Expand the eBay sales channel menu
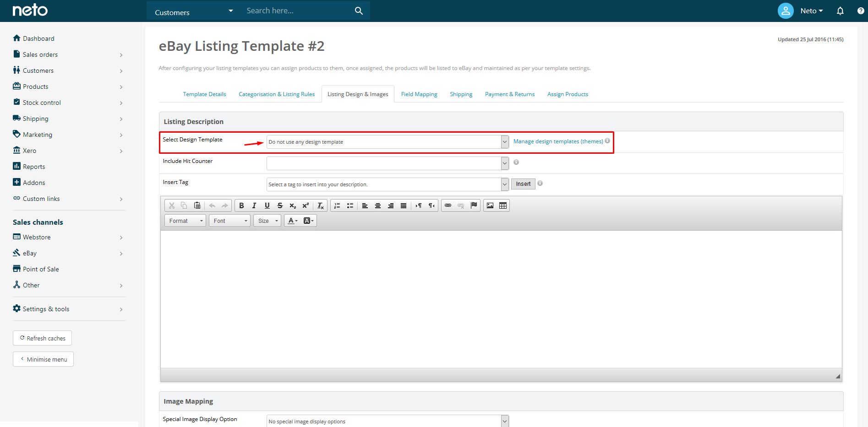 coord(69,253)
